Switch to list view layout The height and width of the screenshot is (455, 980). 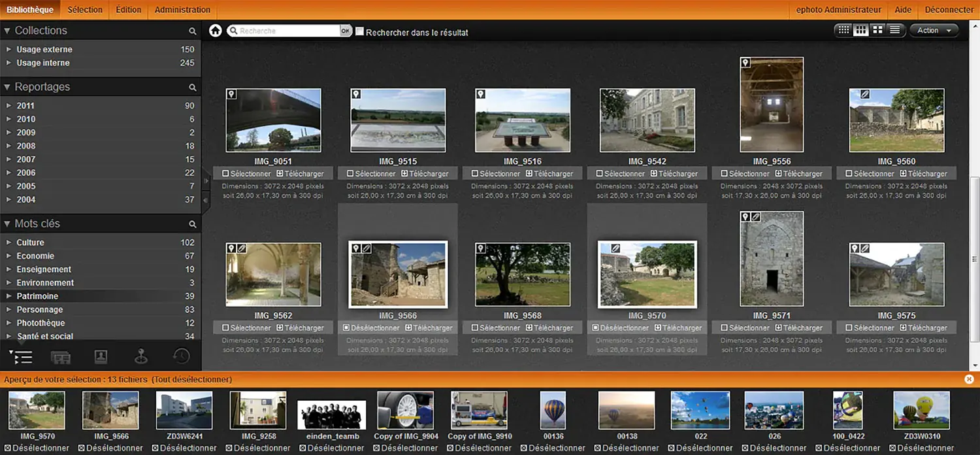click(x=894, y=30)
